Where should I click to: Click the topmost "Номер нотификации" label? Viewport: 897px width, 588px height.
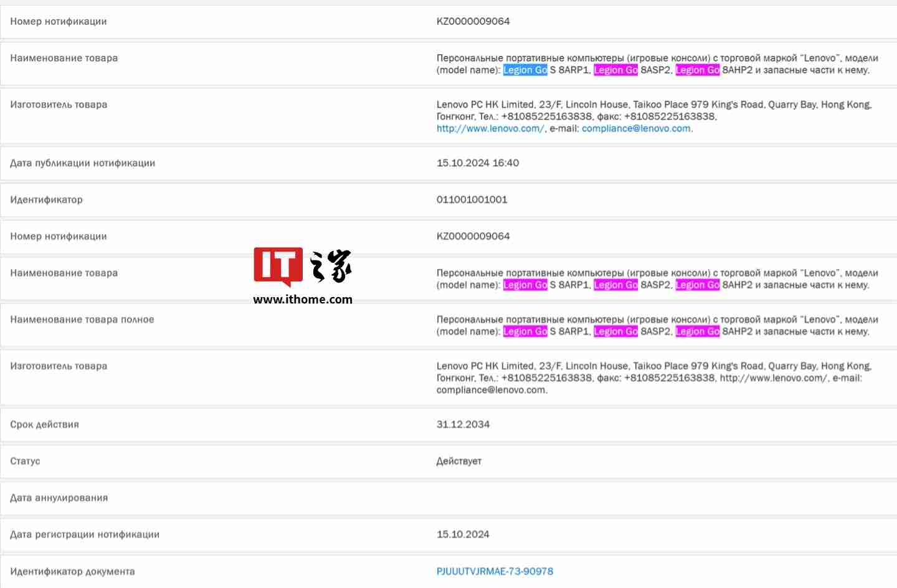[x=59, y=21]
